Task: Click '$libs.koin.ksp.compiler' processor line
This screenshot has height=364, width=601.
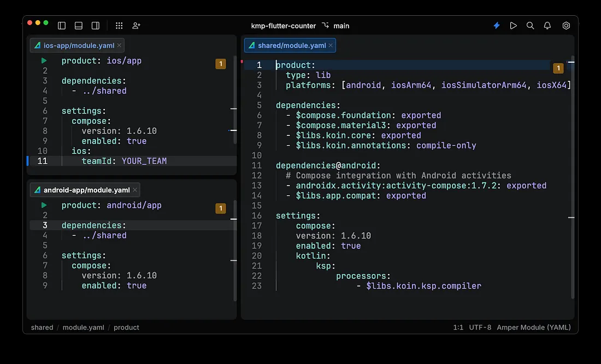Action: point(419,286)
